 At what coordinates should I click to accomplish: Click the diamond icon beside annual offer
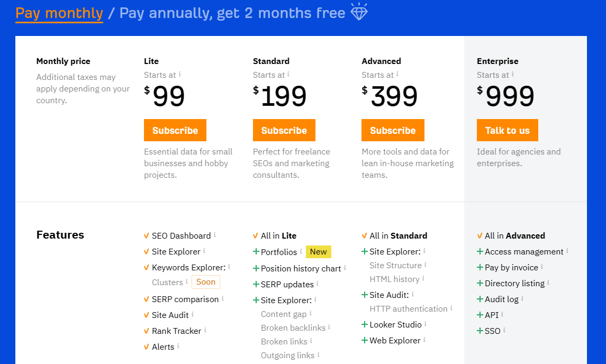(359, 11)
